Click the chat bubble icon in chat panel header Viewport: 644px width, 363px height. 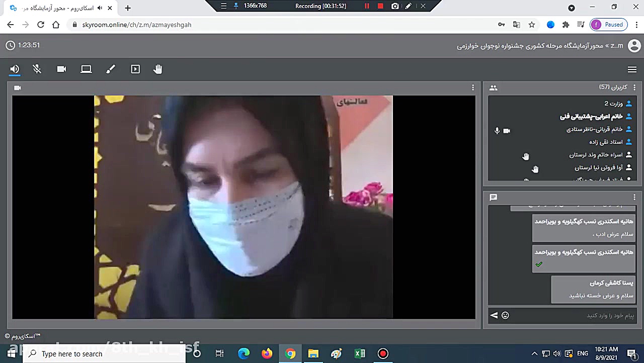click(493, 198)
